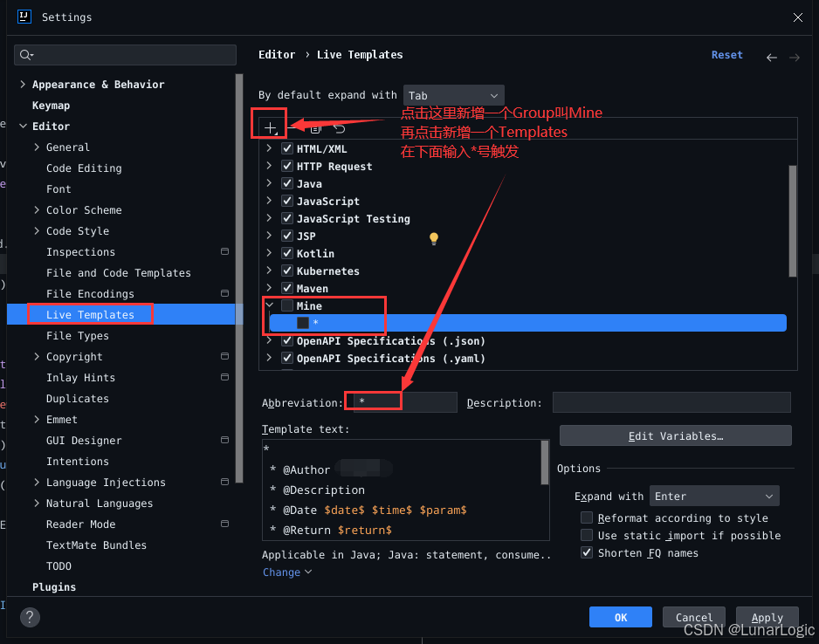Click the Description input field

coord(671,402)
